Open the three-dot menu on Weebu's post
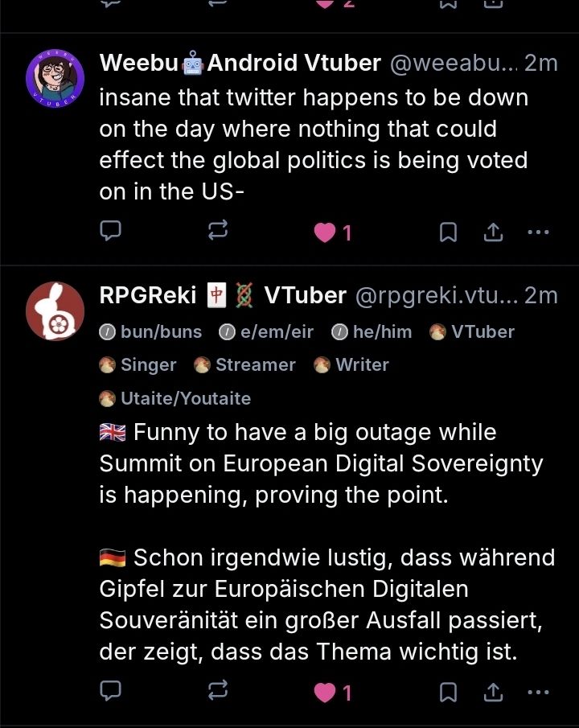Screen dimensions: 579x728 pyautogui.click(x=537, y=232)
